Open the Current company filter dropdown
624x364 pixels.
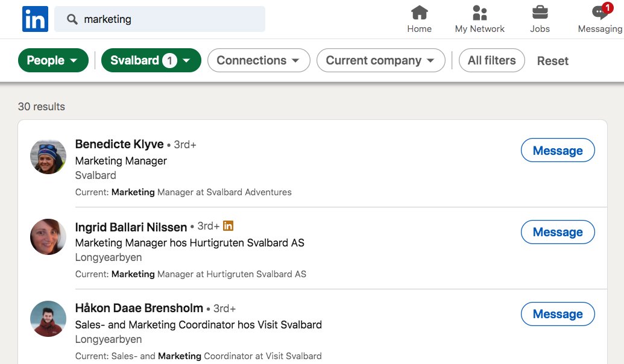click(x=380, y=60)
